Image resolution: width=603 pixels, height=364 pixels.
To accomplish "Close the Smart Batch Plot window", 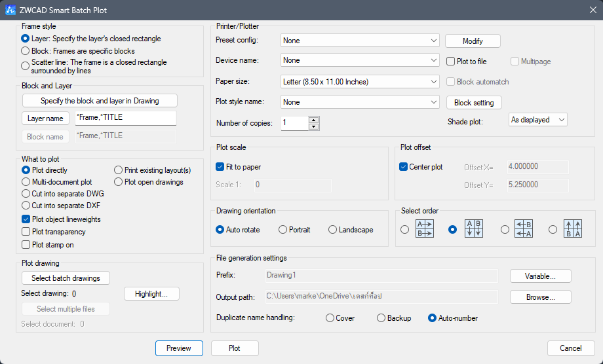I will coord(593,10).
